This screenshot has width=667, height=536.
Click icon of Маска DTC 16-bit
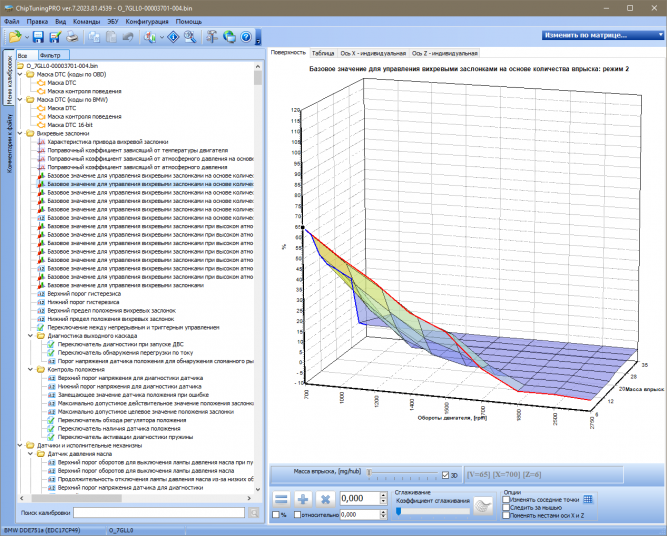point(41,125)
